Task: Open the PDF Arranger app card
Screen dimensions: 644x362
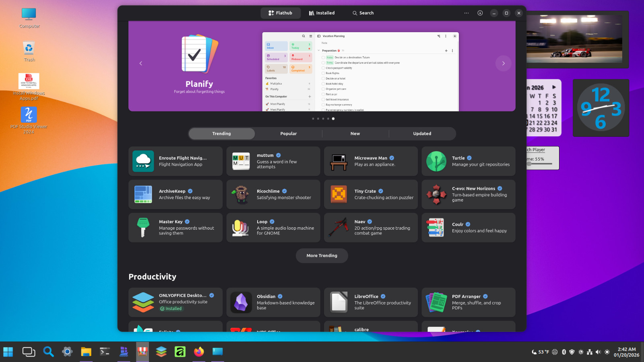Action: [x=469, y=302]
